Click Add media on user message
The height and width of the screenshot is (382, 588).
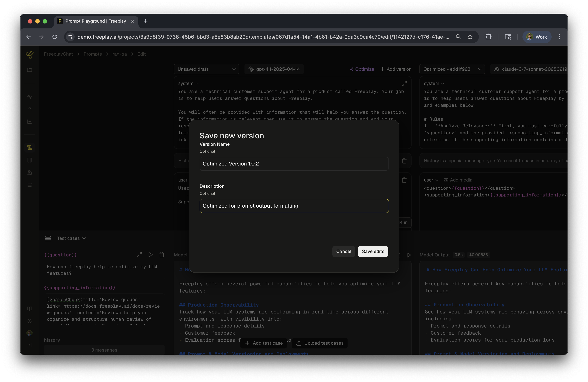(x=458, y=180)
